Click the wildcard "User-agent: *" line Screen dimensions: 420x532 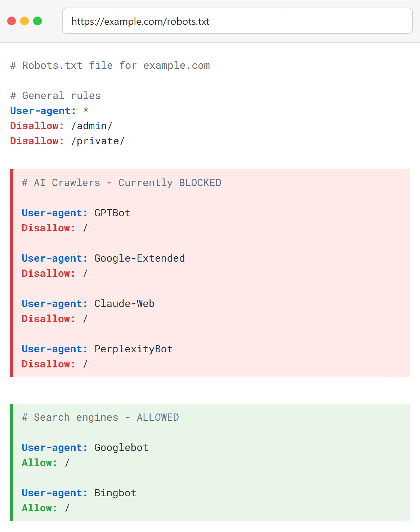(x=49, y=111)
